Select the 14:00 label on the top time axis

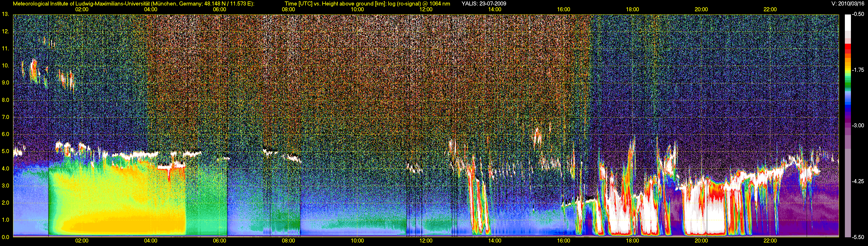pyautogui.click(x=495, y=10)
